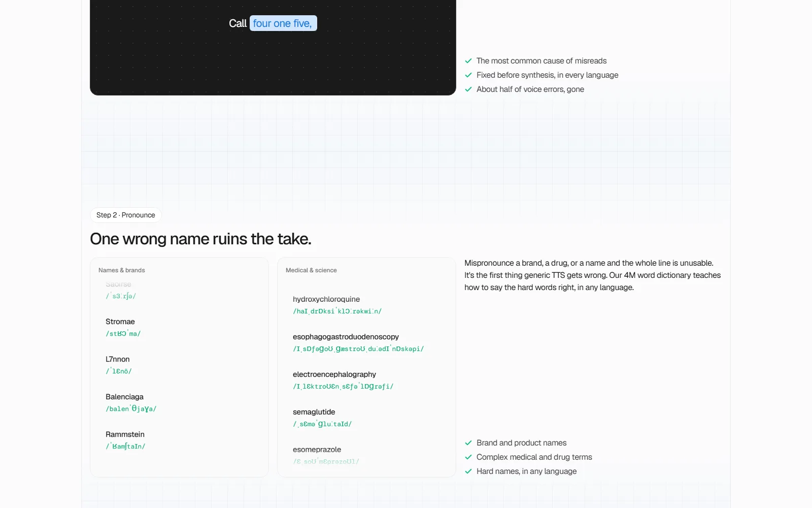Viewport: 812px width, 508px height.
Task: Click the checkmark beside 'Brand and product names'
Action: coord(468,443)
